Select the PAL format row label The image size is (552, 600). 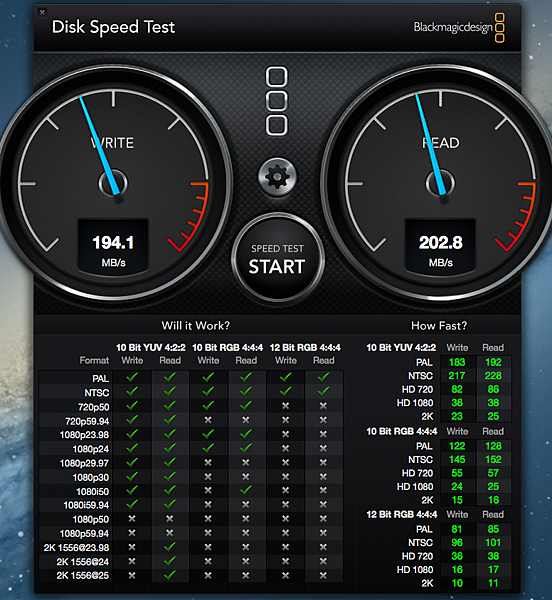pos(101,378)
